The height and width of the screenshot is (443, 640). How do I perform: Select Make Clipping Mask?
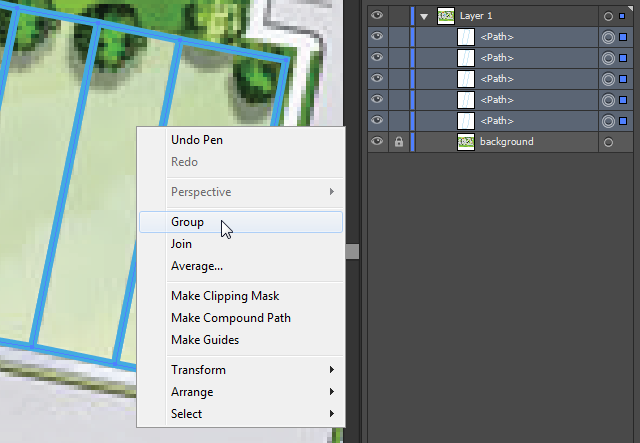(x=225, y=296)
